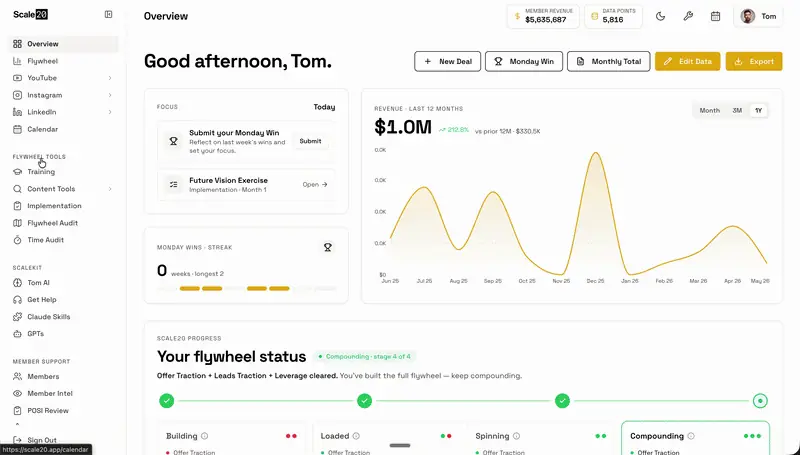Open Training under Flywheel Tools
This screenshot has height=455, width=800.
[x=63, y=171]
